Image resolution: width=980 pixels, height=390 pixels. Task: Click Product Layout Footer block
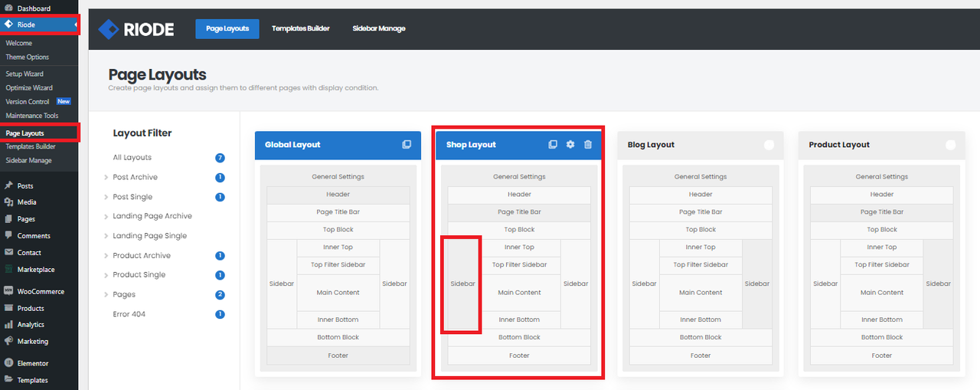click(882, 356)
